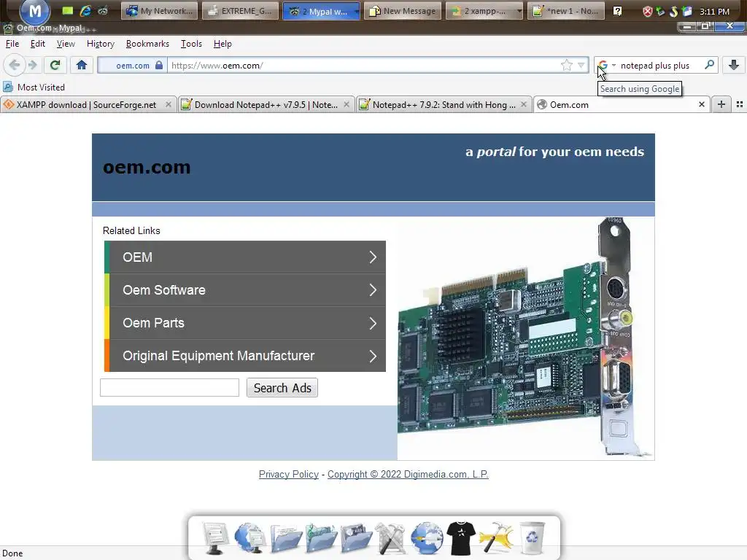Open the View menu

66,44
